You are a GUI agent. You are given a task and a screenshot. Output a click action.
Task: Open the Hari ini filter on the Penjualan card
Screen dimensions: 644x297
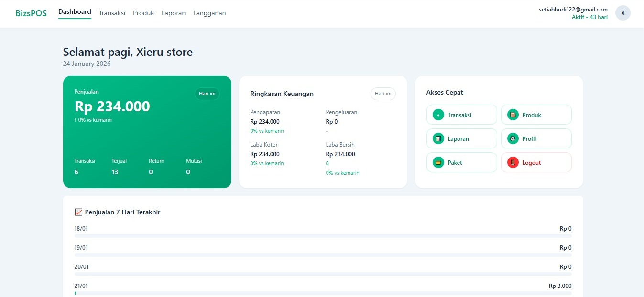click(207, 94)
